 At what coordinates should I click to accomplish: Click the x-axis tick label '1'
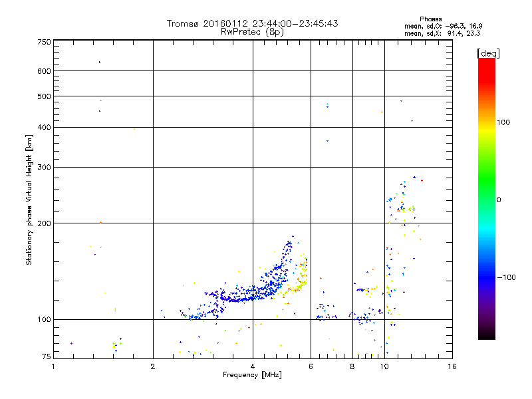click(53, 366)
